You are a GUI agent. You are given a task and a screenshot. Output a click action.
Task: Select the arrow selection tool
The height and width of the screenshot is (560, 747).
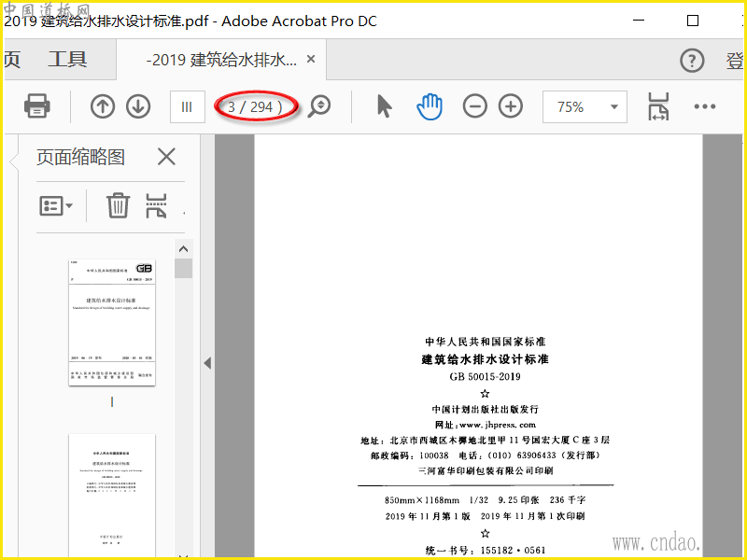click(384, 105)
